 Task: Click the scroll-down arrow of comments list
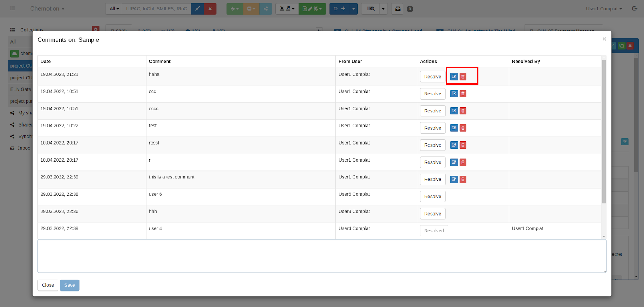click(x=604, y=236)
